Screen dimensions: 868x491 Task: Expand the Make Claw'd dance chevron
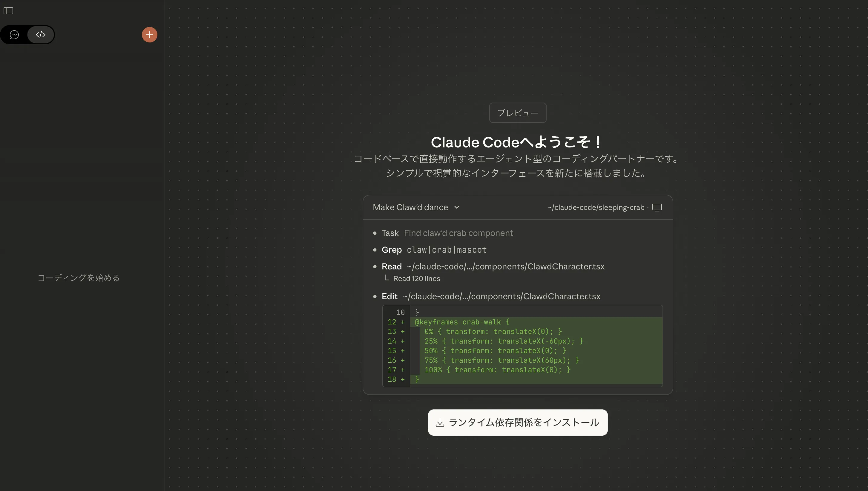coord(457,208)
